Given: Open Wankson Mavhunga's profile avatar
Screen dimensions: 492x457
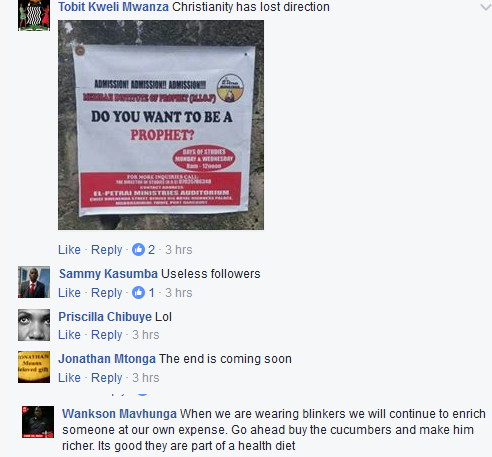Looking at the screenshot, I should 38,422.
